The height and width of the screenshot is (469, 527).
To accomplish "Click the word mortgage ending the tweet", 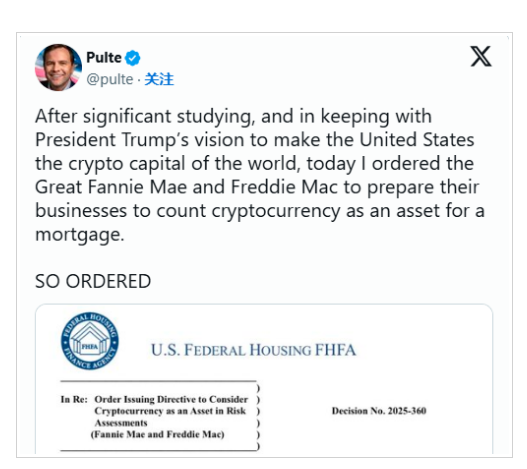I will [80, 235].
